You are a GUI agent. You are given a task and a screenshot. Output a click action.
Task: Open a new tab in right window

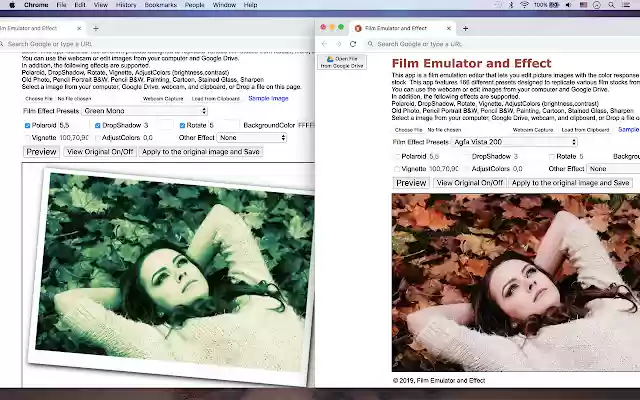465,28
